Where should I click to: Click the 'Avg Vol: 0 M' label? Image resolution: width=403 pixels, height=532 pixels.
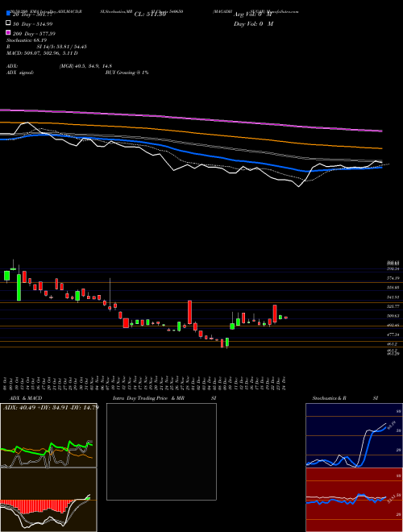pos(252,15)
